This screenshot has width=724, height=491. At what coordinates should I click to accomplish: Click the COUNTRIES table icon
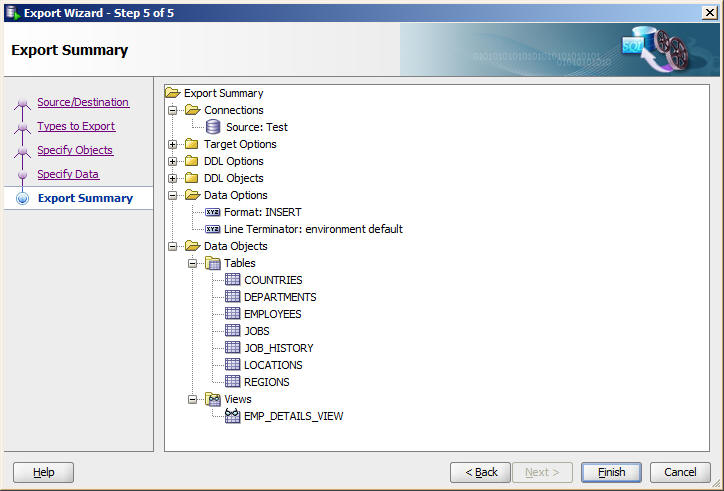point(232,280)
